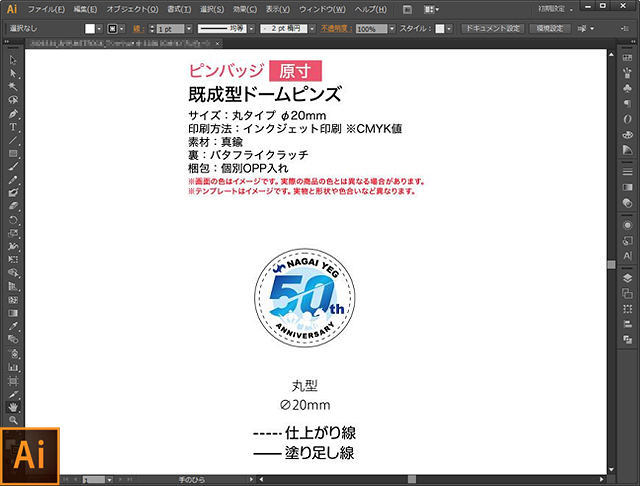The image size is (640, 486).
Task: Open the ヘルプ menu
Action: 370,9
